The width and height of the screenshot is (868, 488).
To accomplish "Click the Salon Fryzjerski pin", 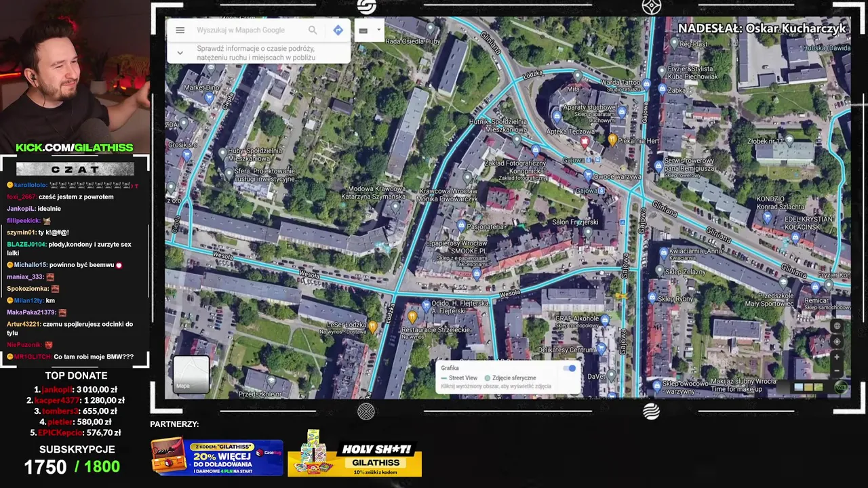I will coord(588,232).
